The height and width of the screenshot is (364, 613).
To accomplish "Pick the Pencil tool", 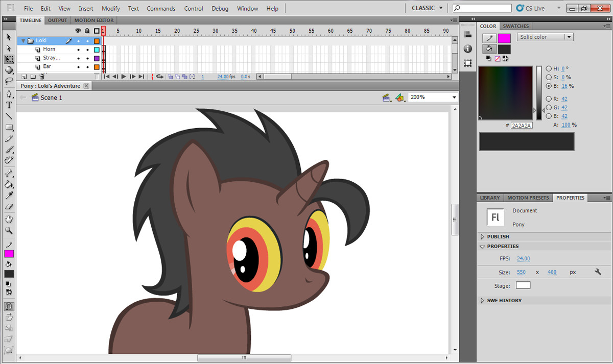I will (x=9, y=139).
